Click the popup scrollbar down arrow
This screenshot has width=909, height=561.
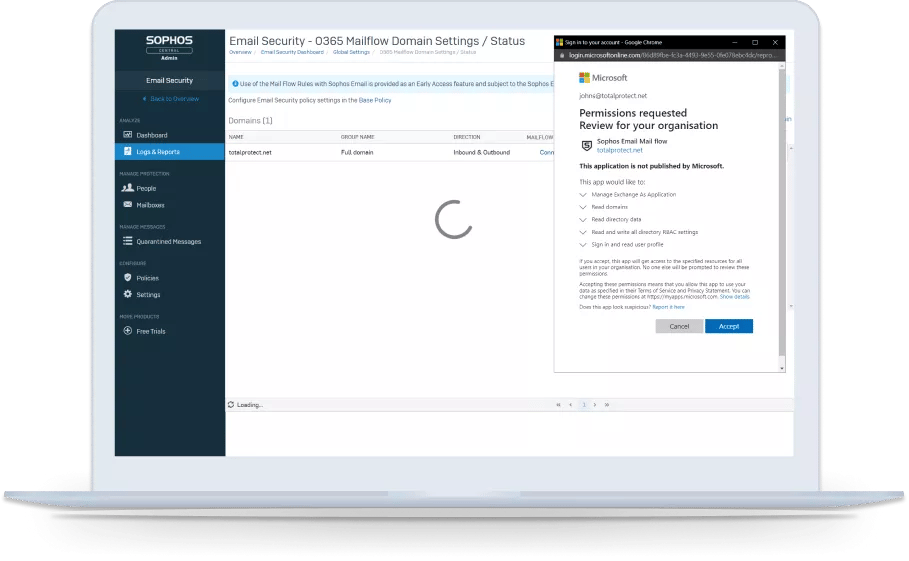(781, 368)
